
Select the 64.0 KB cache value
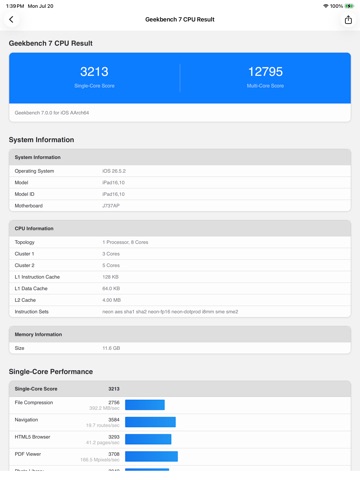pos(111,288)
